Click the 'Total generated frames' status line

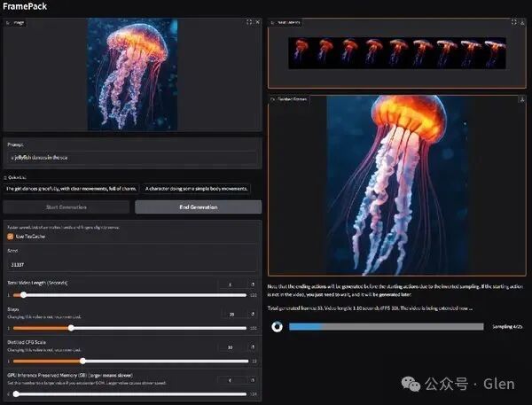370,308
